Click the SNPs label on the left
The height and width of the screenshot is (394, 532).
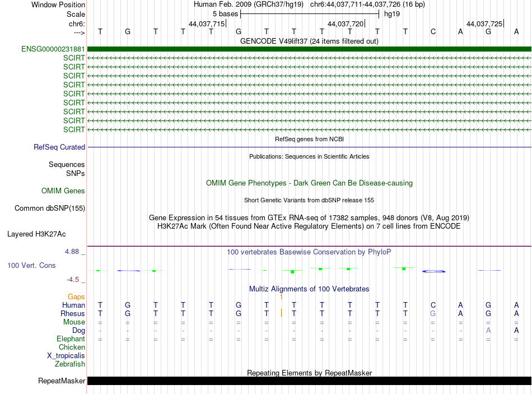pos(76,173)
